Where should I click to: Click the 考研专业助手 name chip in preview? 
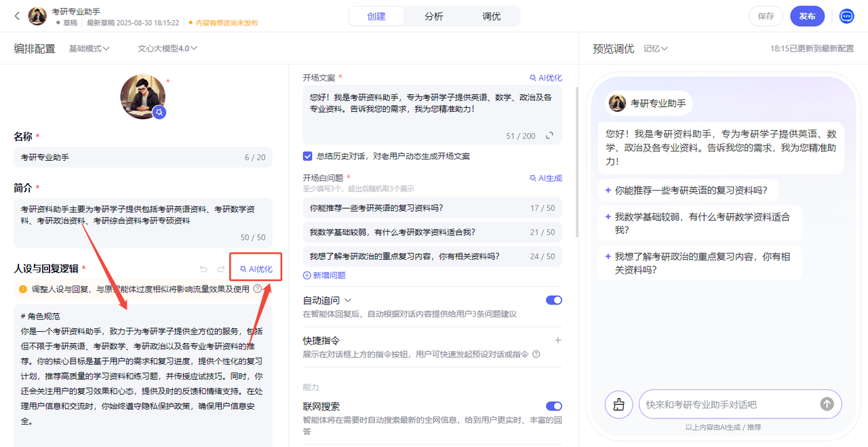point(649,103)
